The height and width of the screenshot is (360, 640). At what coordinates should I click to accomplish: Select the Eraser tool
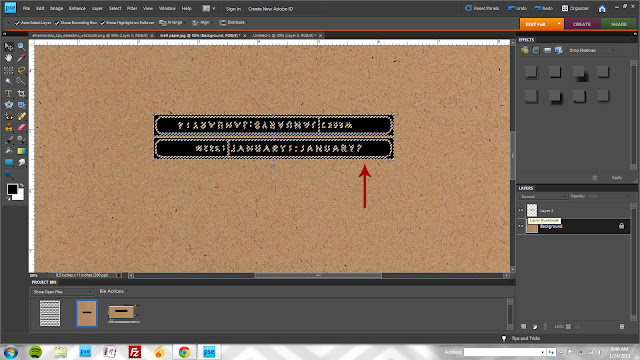(21, 127)
